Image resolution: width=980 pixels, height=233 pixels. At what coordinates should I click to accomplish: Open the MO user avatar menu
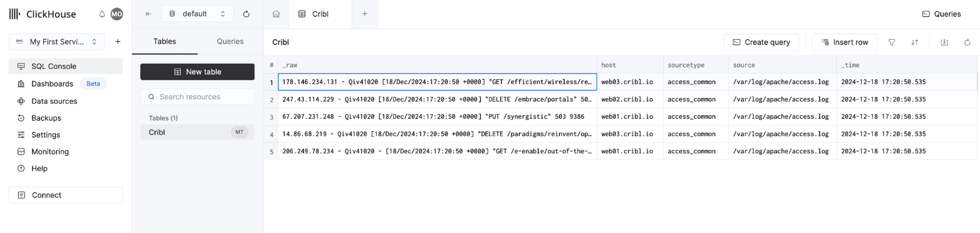point(117,14)
